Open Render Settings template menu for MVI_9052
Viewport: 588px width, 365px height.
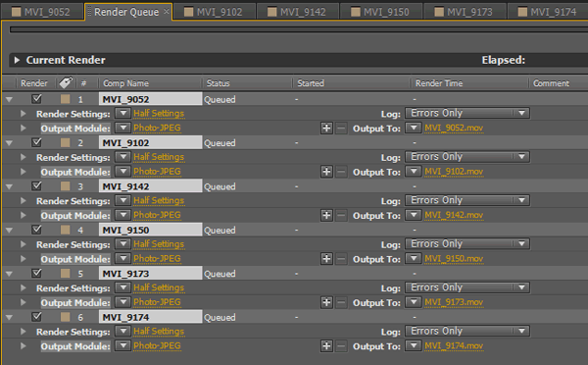tap(122, 113)
